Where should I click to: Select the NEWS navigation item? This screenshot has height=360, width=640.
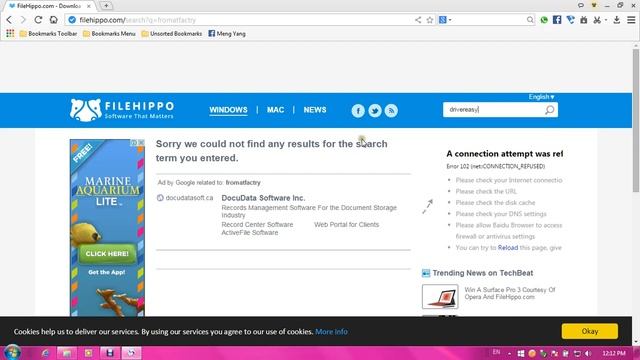[x=315, y=110]
